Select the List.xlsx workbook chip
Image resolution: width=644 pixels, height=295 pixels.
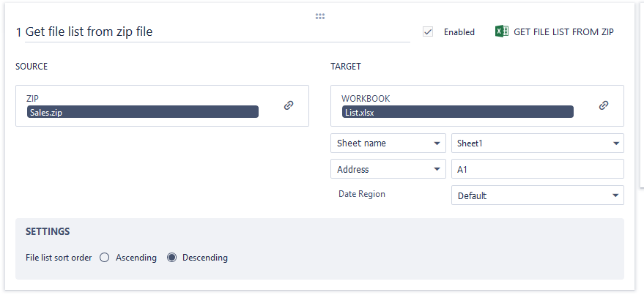tap(458, 113)
